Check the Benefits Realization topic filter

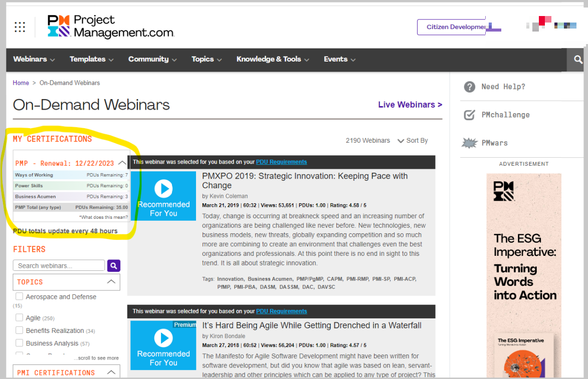(19, 330)
